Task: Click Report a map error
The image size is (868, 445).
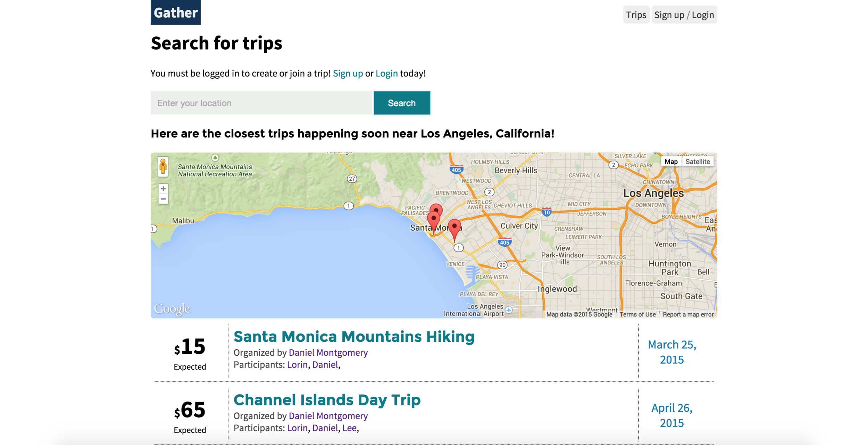Action: [x=688, y=314]
